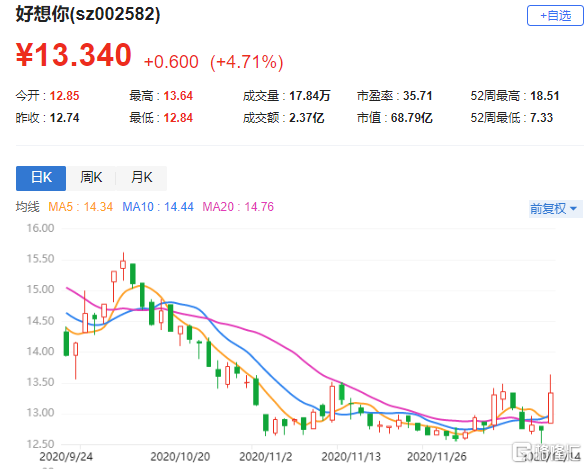Click the 市盈率 value 35.71

(x=417, y=96)
